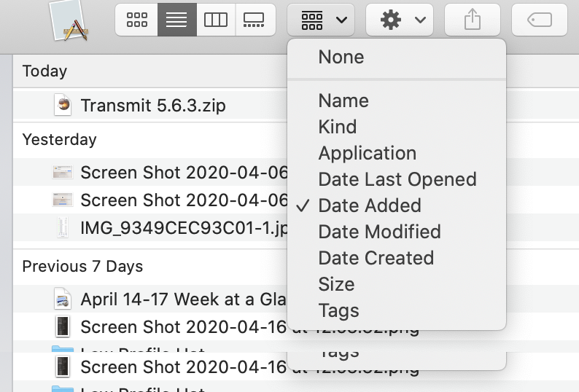The image size is (579, 392).
Task: Click the Previous 7 Days group header
Action: [82, 266]
